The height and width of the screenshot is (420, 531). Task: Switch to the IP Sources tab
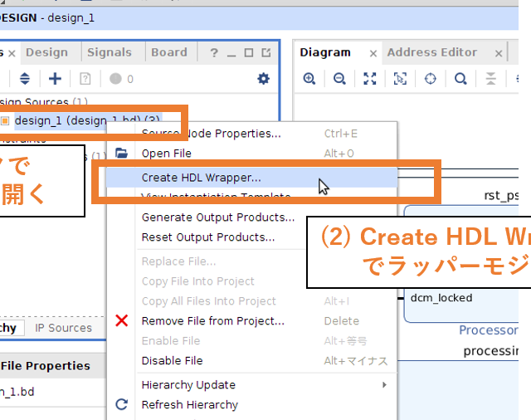click(63, 328)
